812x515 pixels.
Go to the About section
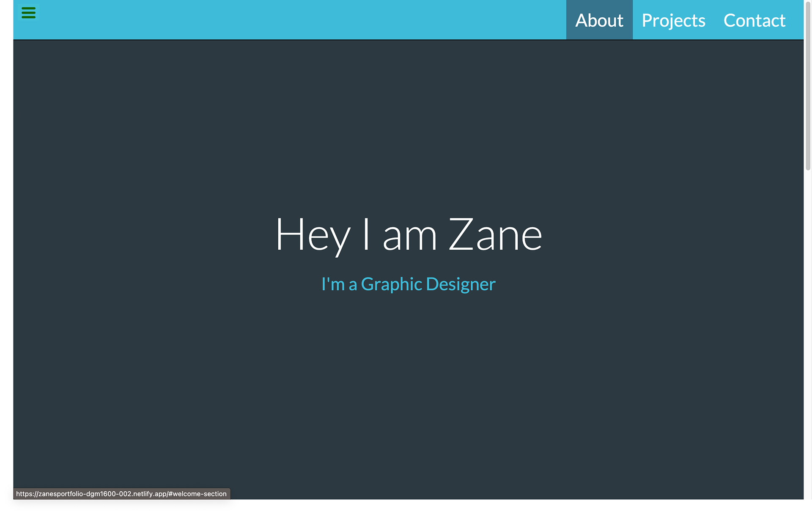(x=599, y=20)
